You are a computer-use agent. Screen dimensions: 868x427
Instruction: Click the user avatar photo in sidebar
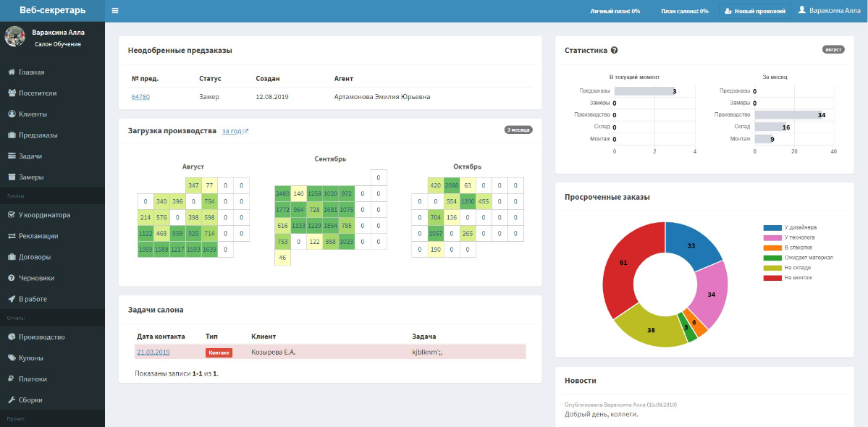pyautogui.click(x=15, y=37)
